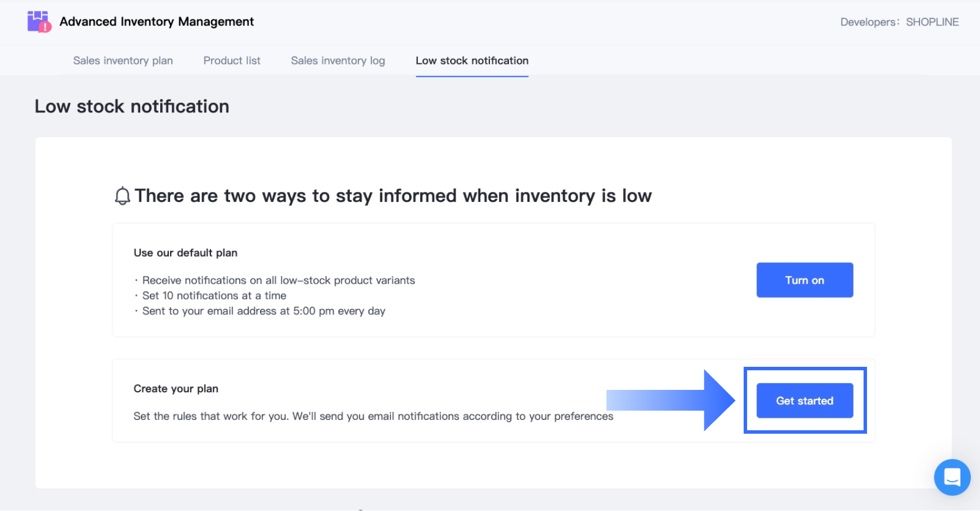
Task: Turn on the default notification plan
Action: [804, 280]
